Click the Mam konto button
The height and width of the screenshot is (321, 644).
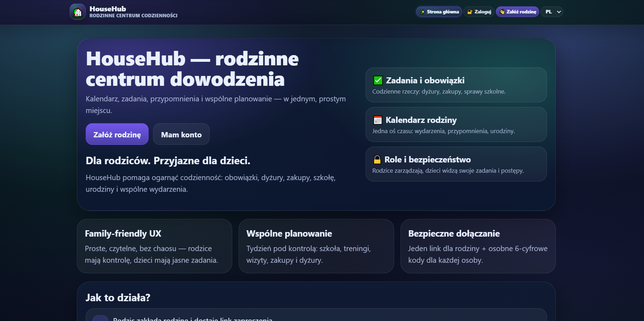click(x=181, y=134)
